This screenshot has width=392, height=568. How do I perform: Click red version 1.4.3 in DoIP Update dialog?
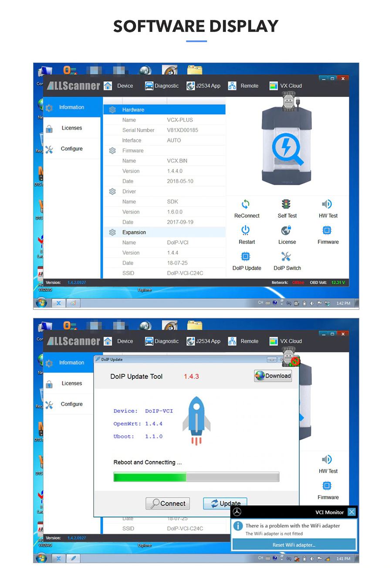coord(191,376)
